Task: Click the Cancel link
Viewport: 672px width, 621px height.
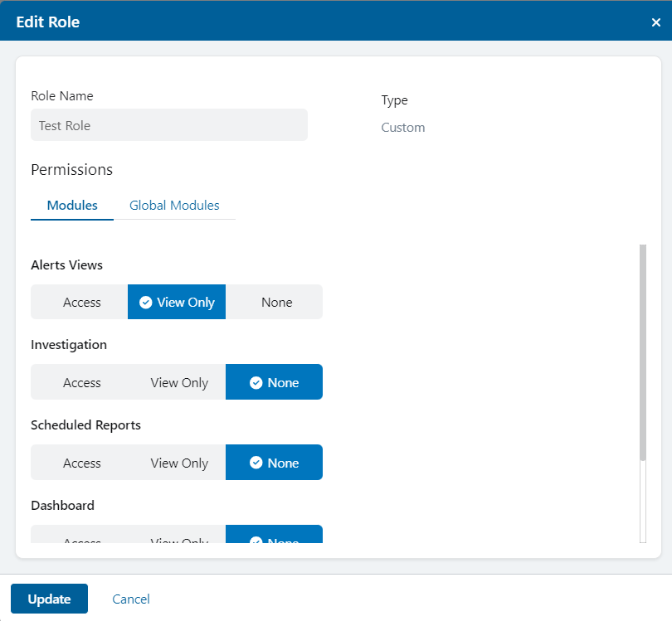Action: pyautogui.click(x=130, y=599)
